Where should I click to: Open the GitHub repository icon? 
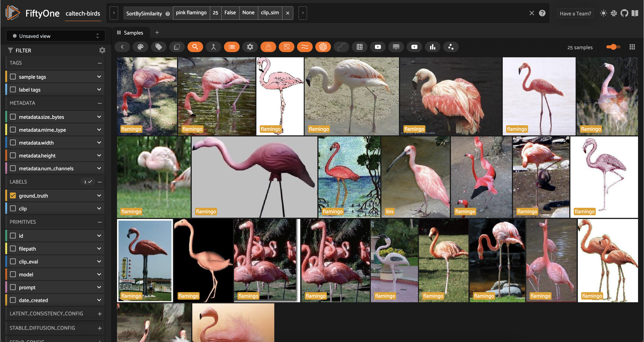[624, 13]
